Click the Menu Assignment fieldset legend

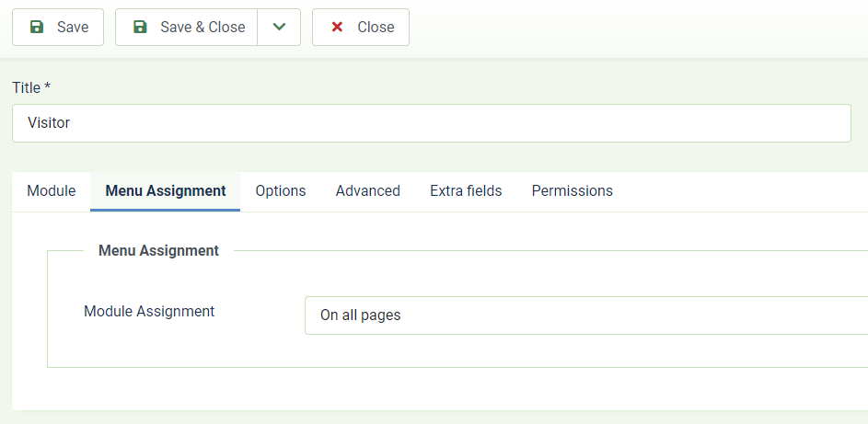click(x=159, y=250)
